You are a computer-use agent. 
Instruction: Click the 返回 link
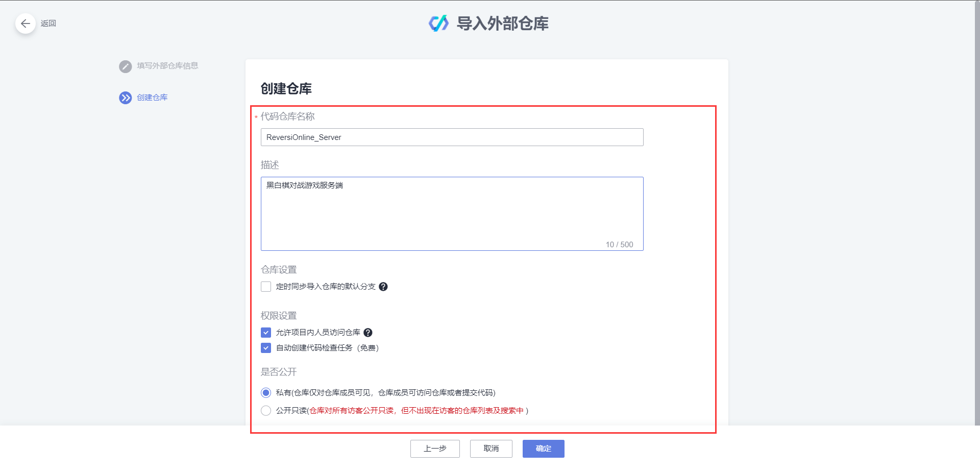pyautogui.click(x=48, y=23)
